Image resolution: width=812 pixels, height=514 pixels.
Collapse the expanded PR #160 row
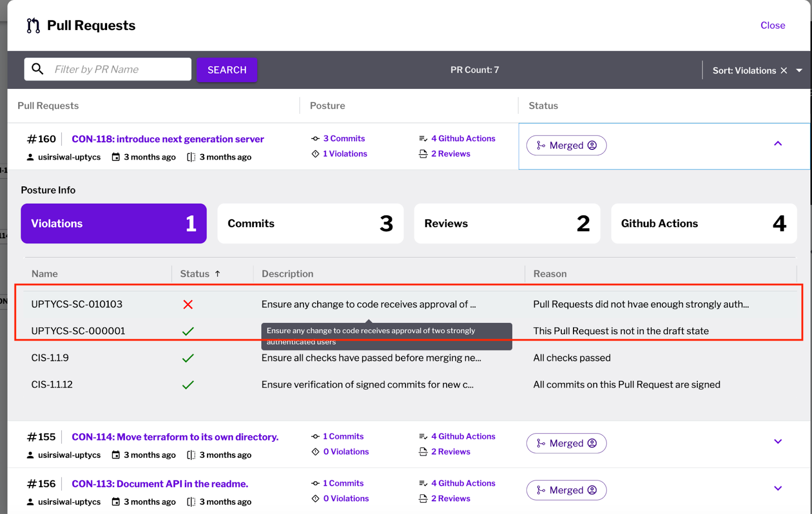[x=777, y=144]
